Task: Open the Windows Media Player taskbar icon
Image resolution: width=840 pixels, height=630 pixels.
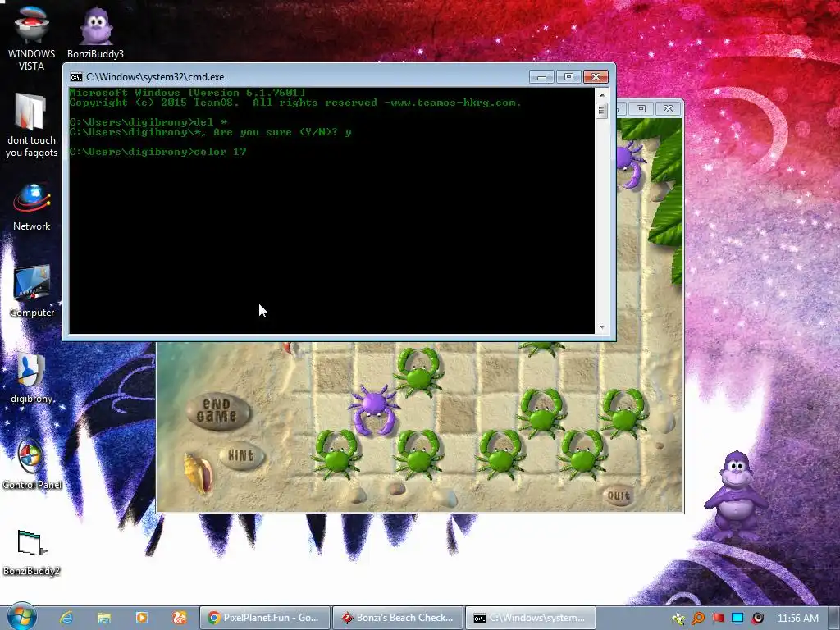Action: click(x=141, y=618)
